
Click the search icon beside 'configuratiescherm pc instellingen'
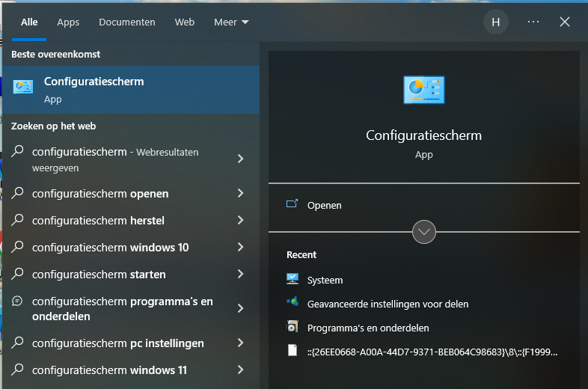click(17, 343)
